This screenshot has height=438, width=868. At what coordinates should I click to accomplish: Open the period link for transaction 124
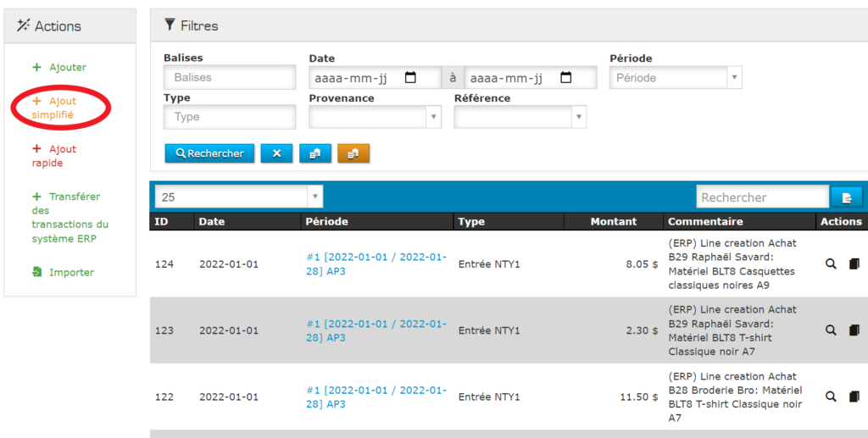[376, 263]
